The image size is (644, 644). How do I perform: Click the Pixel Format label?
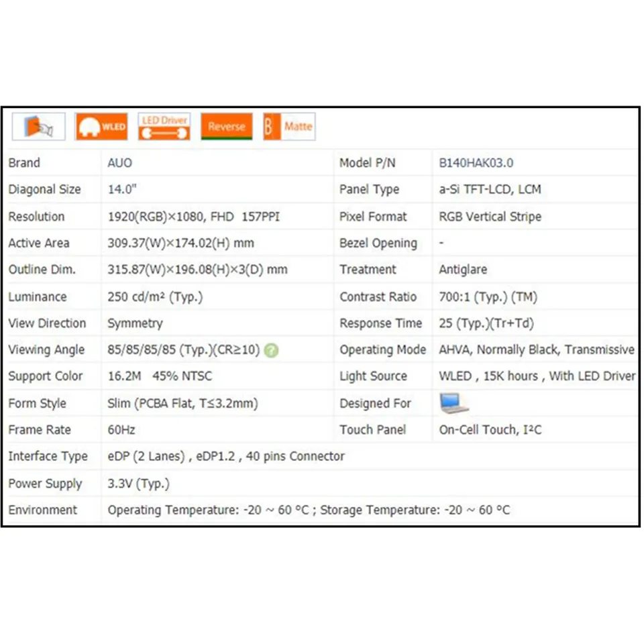[x=373, y=217]
